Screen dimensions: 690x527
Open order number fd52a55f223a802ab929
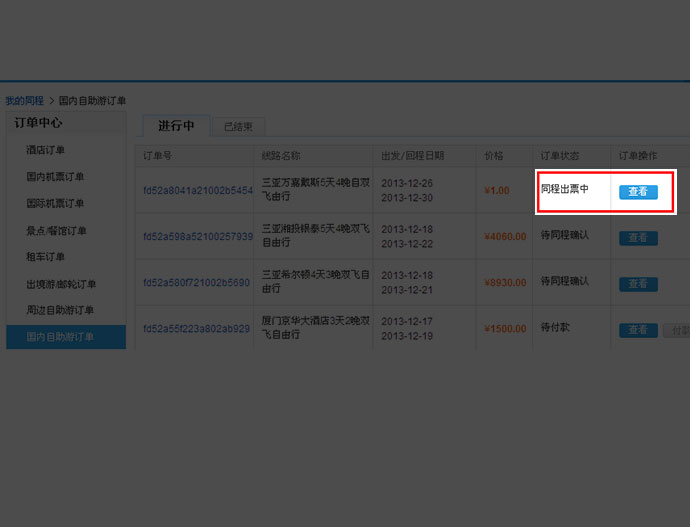(196, 329)
